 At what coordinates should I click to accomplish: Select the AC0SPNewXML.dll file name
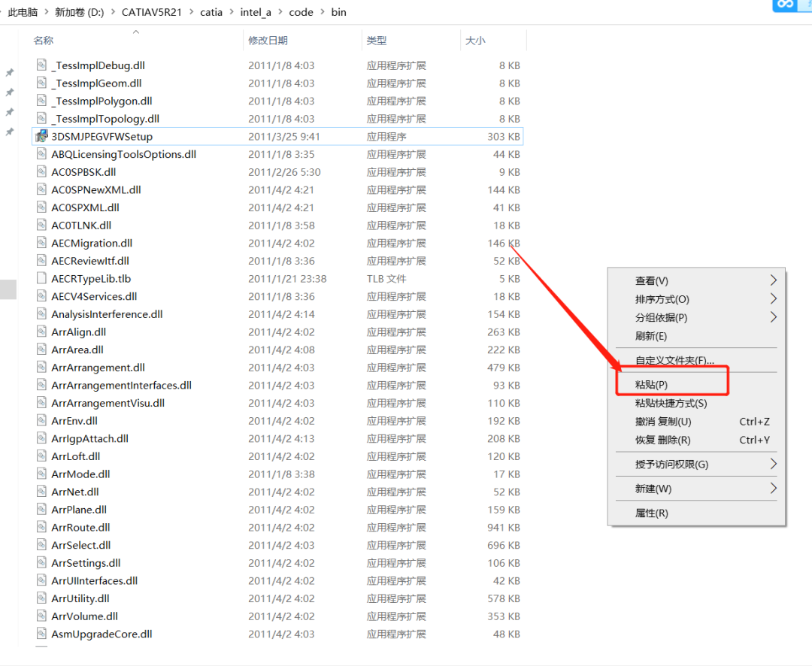point(95,189)
